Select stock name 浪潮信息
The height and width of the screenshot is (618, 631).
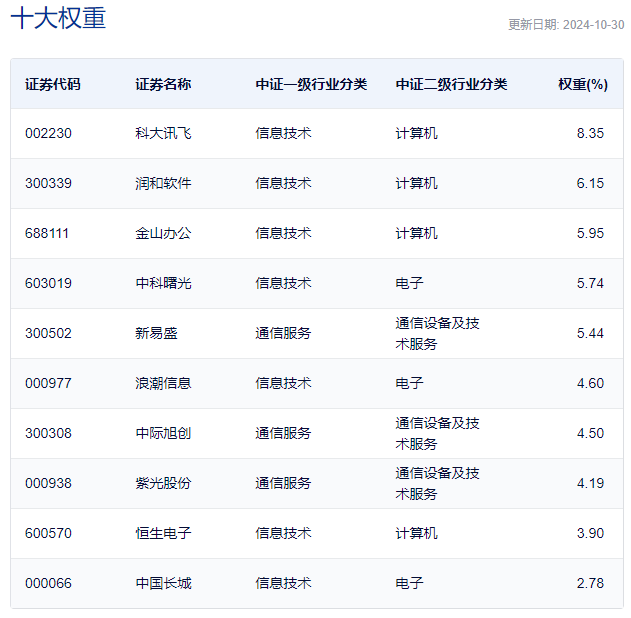[x=163, y=383]
